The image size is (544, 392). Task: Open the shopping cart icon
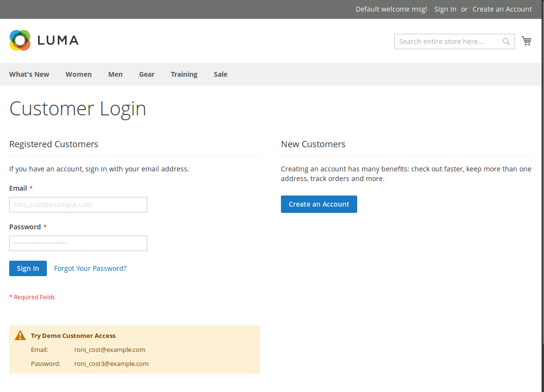pos(527,41)
